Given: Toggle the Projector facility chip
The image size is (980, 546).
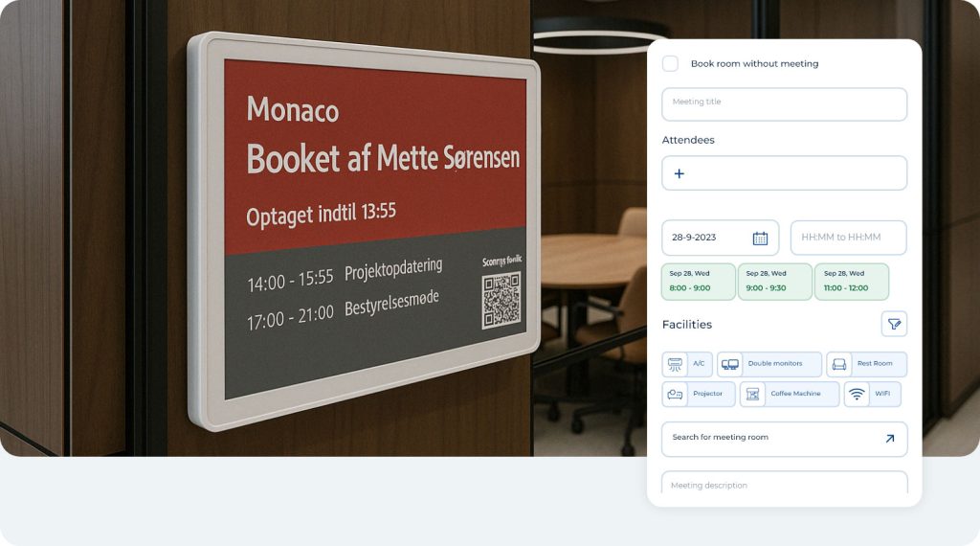Looking at the screenshot, I should pyautogui.click(x=699, y=394).
